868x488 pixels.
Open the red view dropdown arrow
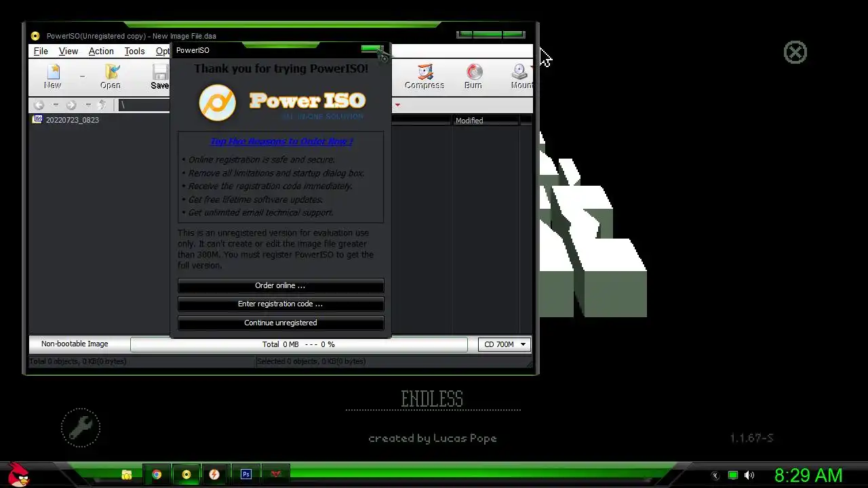pyautogui.click(x=397, y=105)
